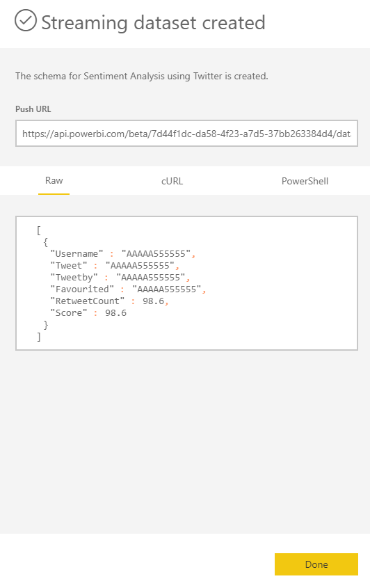Click the "Favourited" line in JSON code
The width and height of the screenshot is (370, 588).
tap(128, 289)
